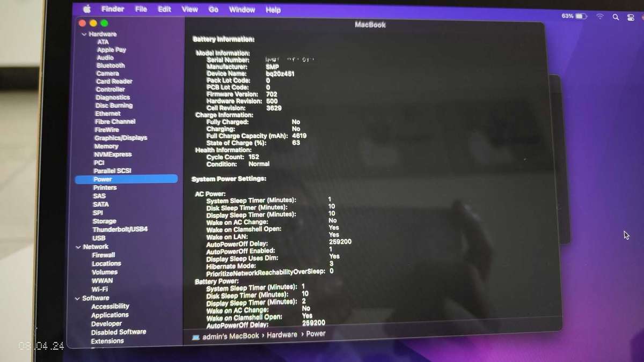Collapse the Software section
Viewport: 644px width, 362px height.
pos(77,299)
